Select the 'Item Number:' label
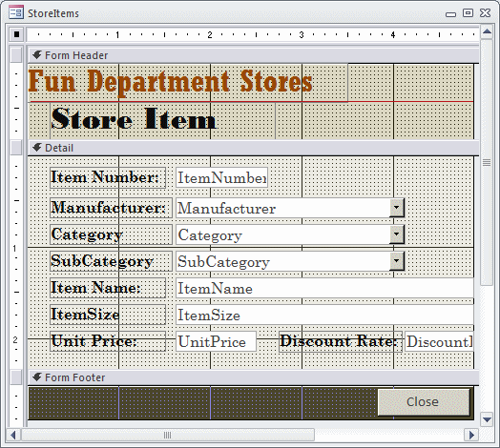 point(108,177)
